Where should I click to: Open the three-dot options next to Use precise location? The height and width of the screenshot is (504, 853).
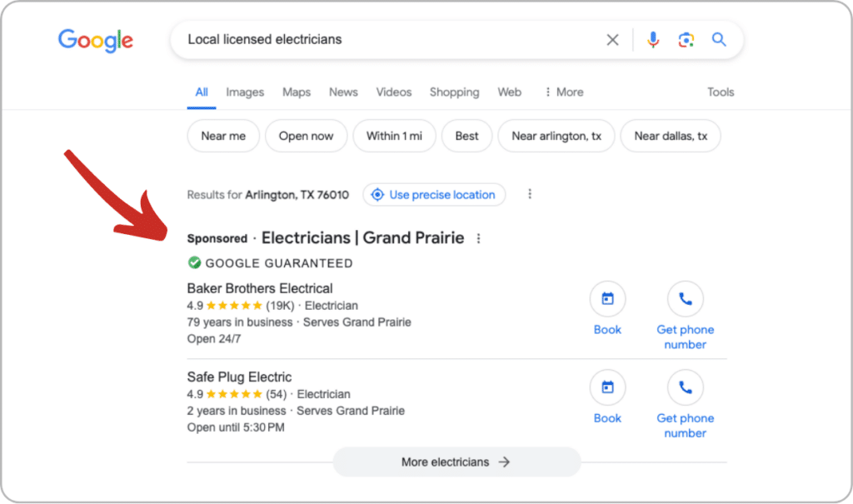point(530,194)
